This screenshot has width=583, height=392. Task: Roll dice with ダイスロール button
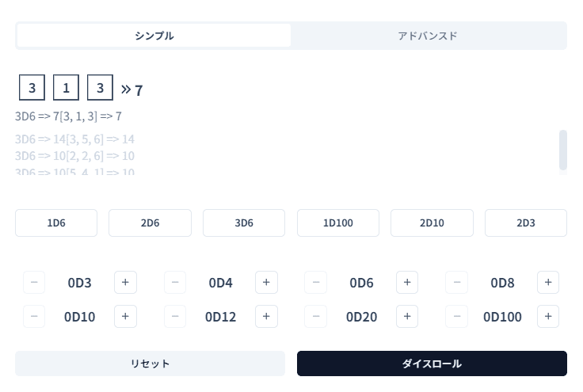432,363
